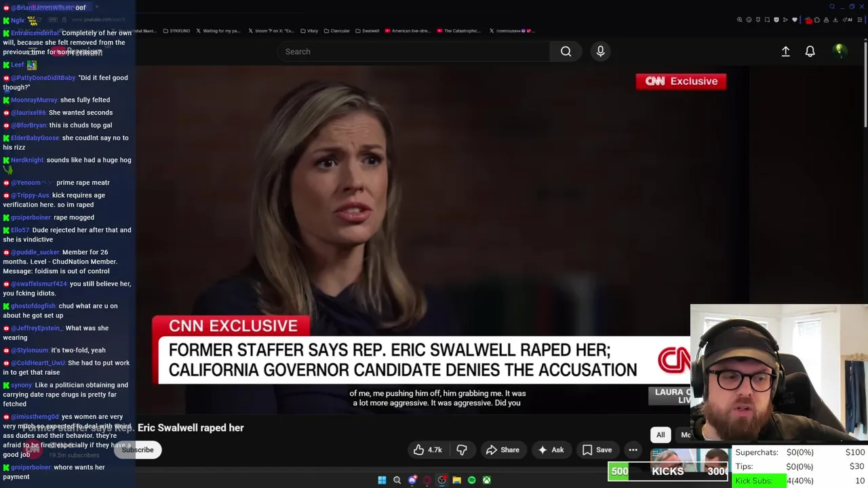
Task: Open the Ask AI button
Action: pyautogui.click(x=551, y=449)
